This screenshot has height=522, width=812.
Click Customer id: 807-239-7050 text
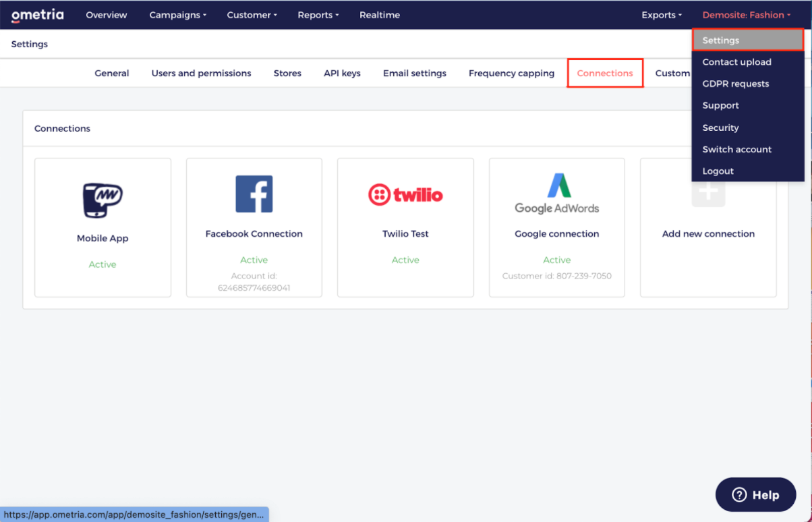click(557, 276)
